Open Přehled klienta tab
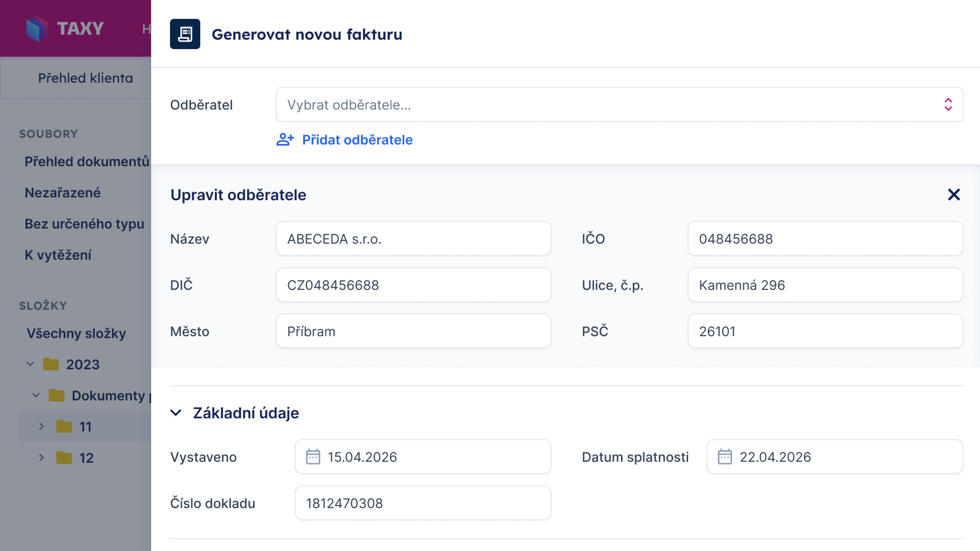 pos(85,78)
